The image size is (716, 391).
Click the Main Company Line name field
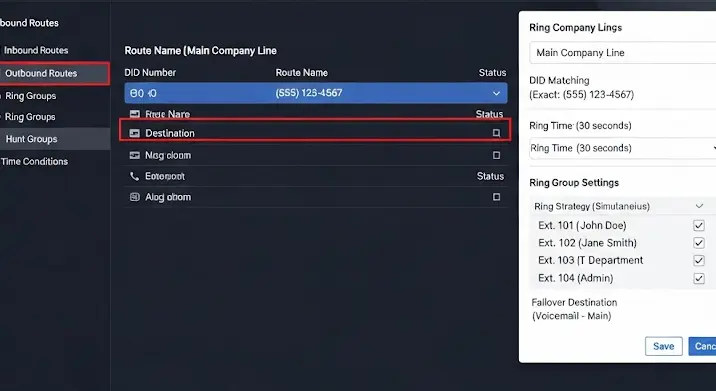tap(623, 53)
